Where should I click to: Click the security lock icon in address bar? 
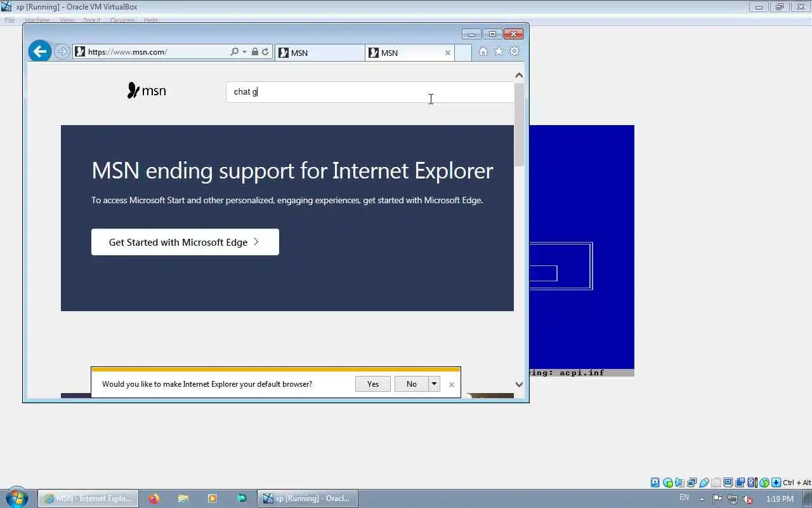coord(254,52)
